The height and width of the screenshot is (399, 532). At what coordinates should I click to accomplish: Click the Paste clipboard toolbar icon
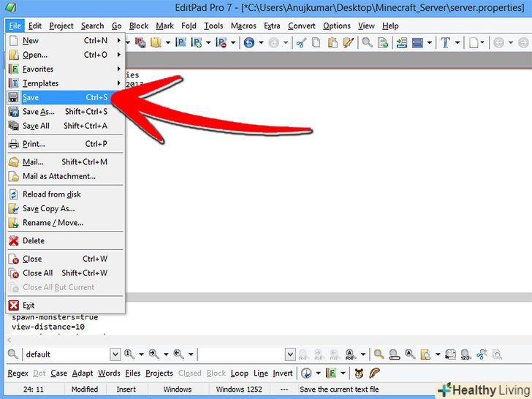coord(332,42)
